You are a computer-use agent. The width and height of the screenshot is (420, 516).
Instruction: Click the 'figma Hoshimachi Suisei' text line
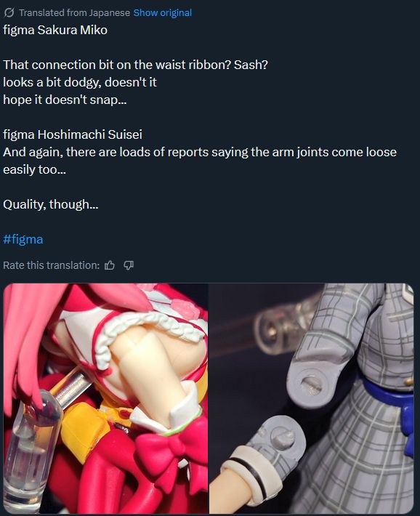73,134
